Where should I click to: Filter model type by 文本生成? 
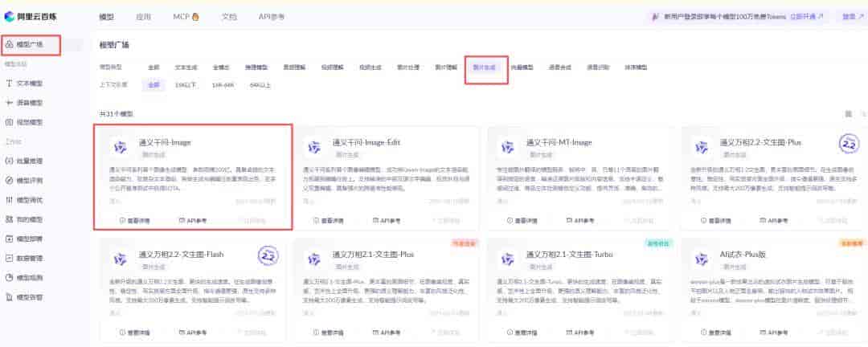(186, 67)
